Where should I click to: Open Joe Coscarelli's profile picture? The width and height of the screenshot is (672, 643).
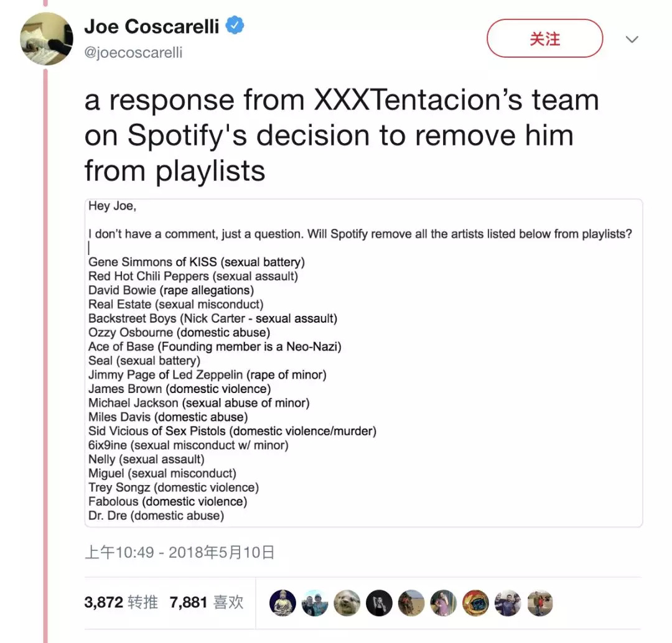(47, 39)
